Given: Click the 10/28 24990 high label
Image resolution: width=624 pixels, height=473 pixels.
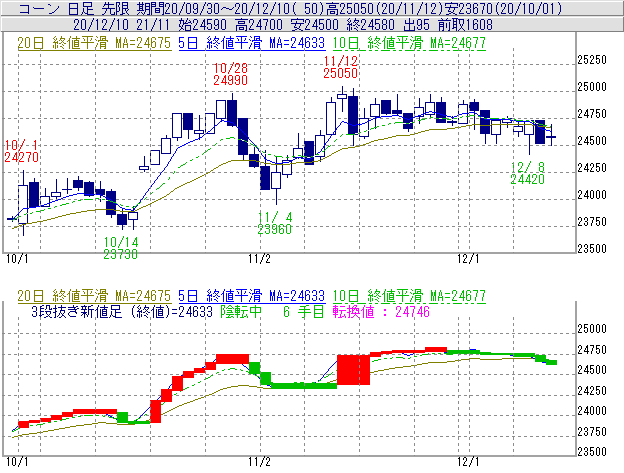Looking at the screenshot, I should click(230, 74).
